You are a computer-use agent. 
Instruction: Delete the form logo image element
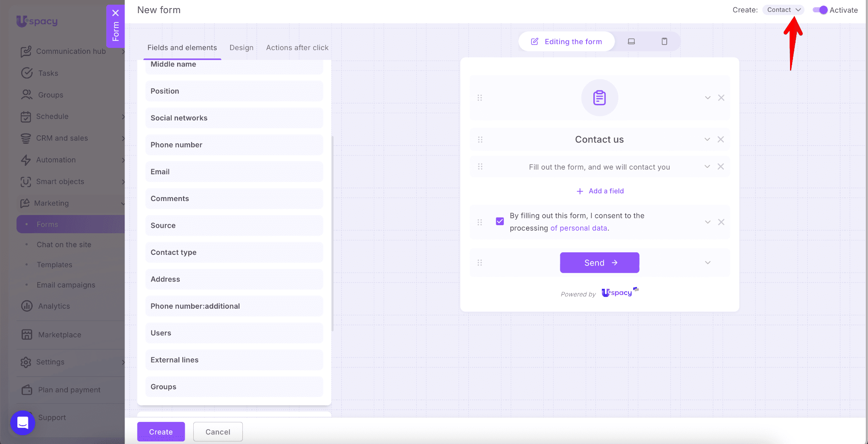click(721, 98)
